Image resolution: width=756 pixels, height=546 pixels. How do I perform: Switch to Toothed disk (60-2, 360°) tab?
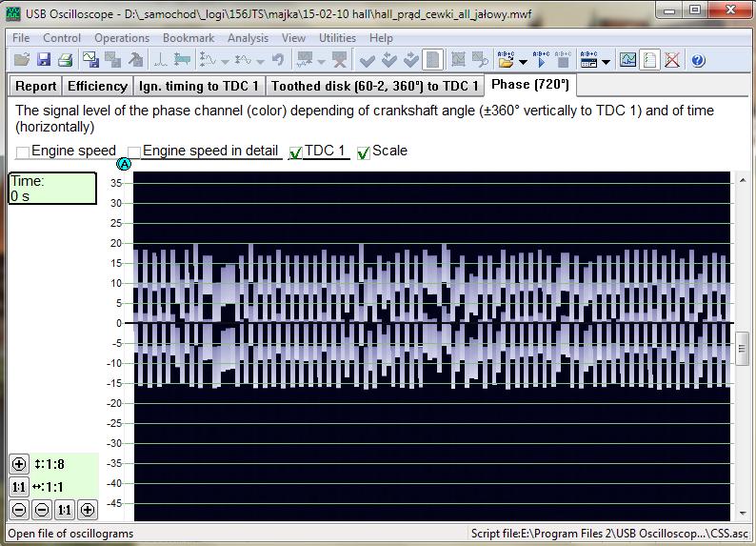374,86
